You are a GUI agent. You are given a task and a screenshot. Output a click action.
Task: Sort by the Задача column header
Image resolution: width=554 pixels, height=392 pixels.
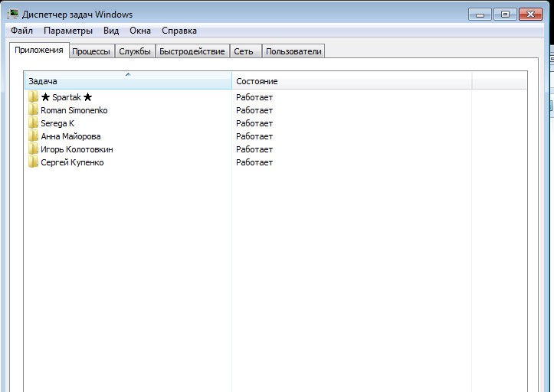click(x=128, y=81)
